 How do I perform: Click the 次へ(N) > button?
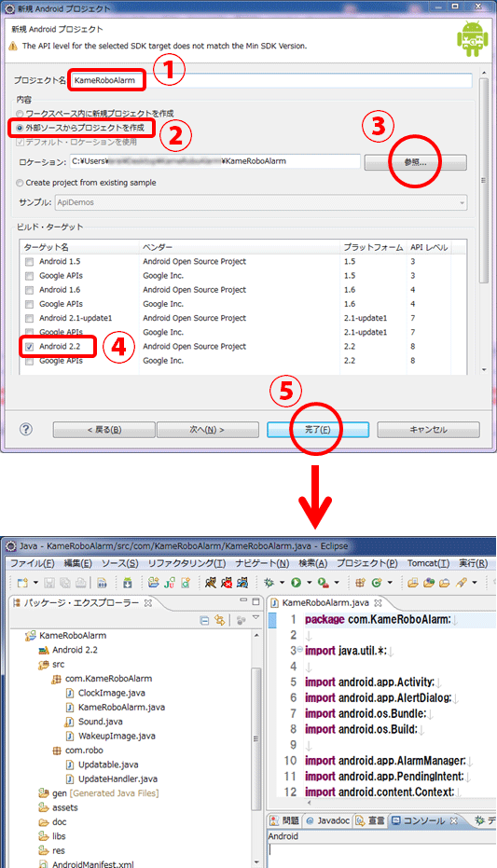(x=208, y=430)
